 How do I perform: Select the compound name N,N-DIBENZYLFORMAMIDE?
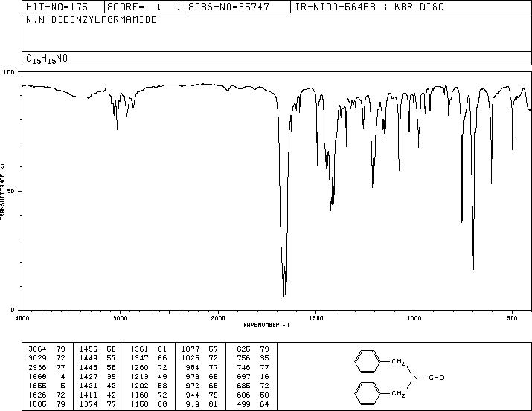pyautogui.click(x=92, y=19)
